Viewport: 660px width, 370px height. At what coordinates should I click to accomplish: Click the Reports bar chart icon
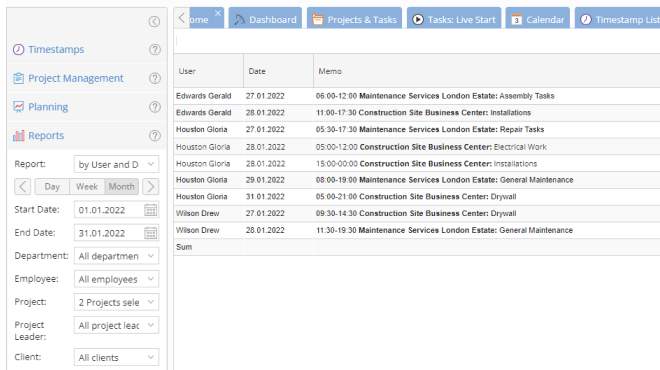pos(19,136)
